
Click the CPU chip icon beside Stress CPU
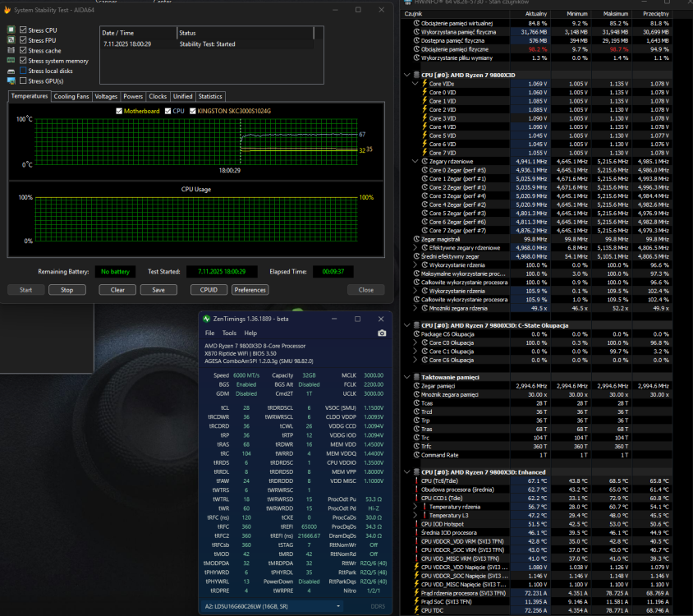coord(11,30)
